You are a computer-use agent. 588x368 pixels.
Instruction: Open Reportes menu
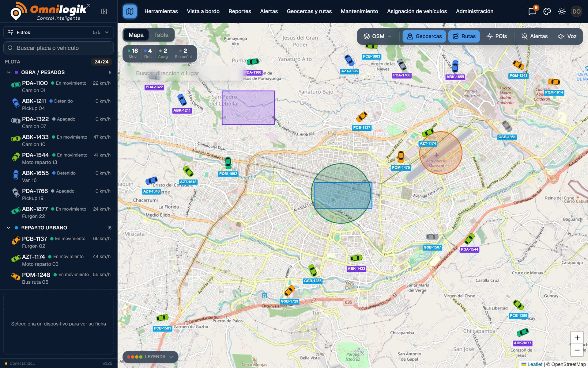[x=240, y=11]
